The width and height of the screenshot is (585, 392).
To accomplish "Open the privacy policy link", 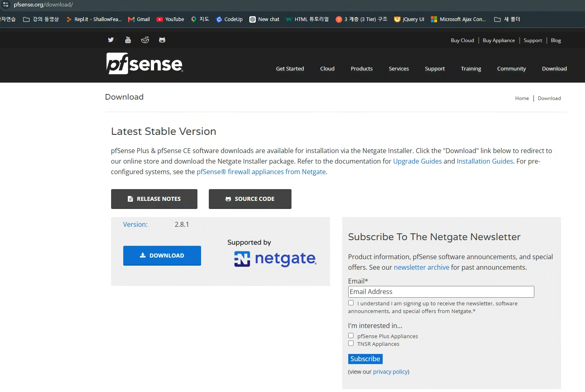I will (x=390, y=372).
